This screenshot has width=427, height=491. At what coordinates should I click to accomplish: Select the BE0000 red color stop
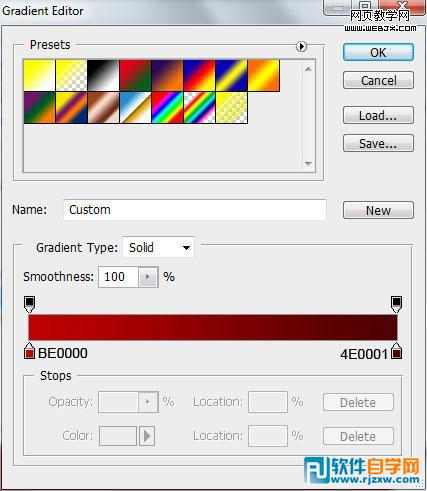29,351
